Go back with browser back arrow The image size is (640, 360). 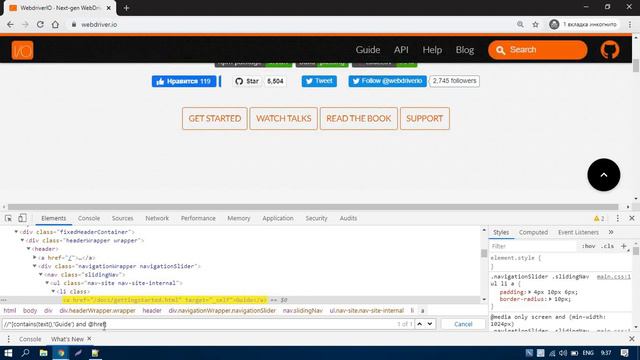click(10, 24)
